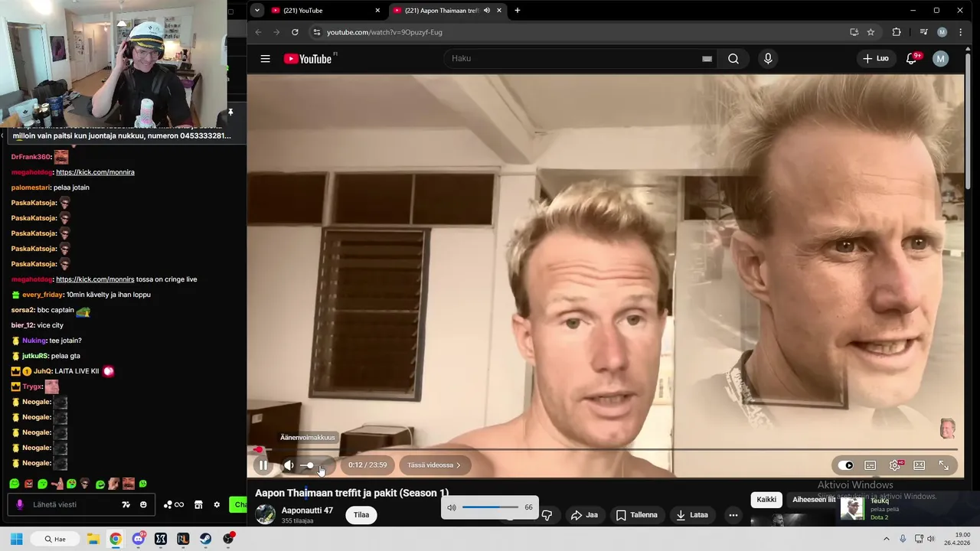Open File Explorer from taskbar

point(92,539)
